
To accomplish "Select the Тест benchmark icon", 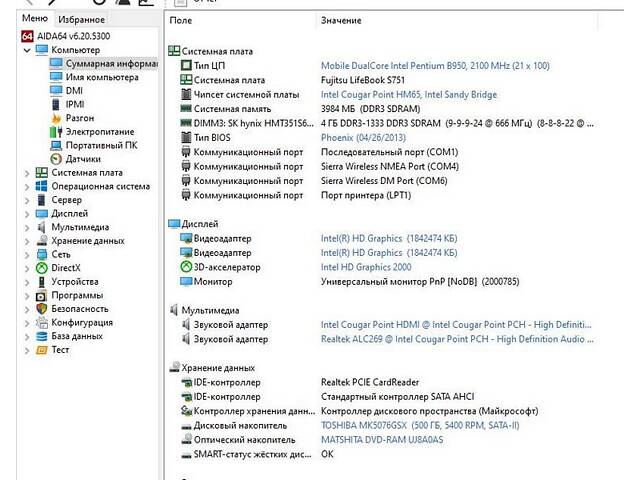I will tap(42, 350).
